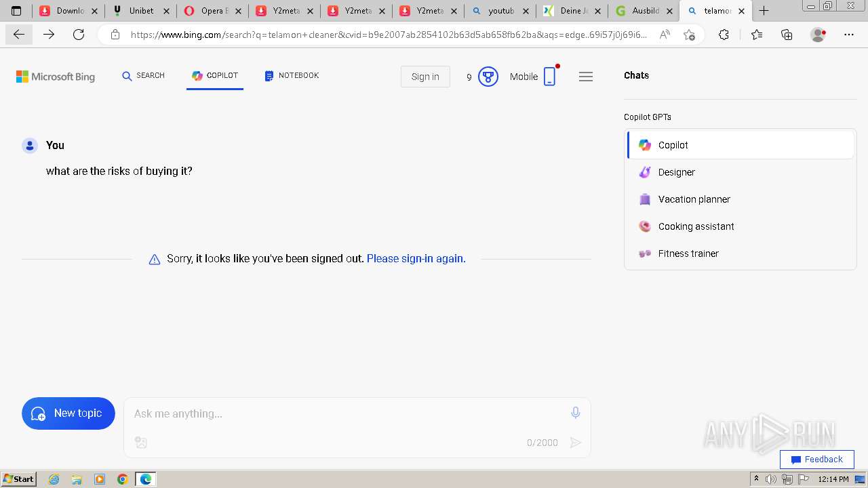The width and height of the screenshot is (868, 488).
Task: Add this page to favorites star
Action: (x=690, y=35)
